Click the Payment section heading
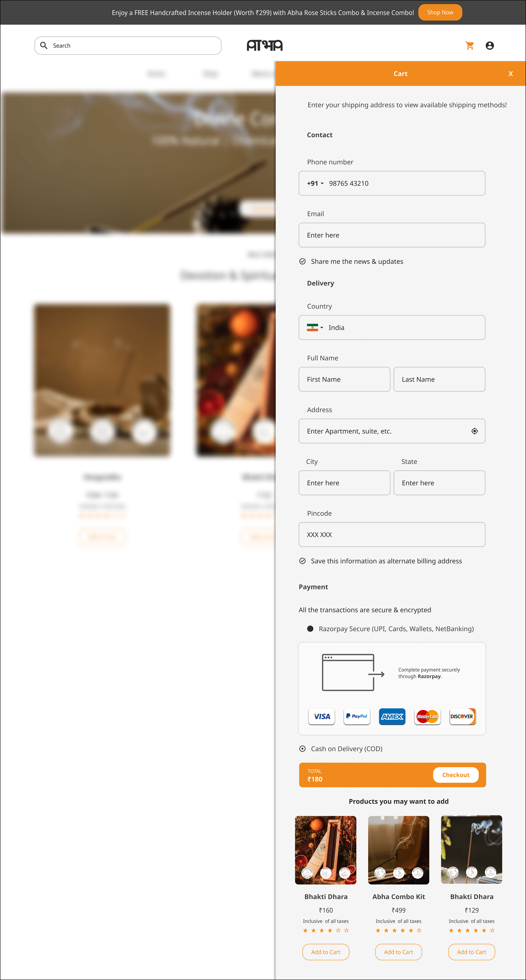526x980 pixels. (x=313, y=587)
